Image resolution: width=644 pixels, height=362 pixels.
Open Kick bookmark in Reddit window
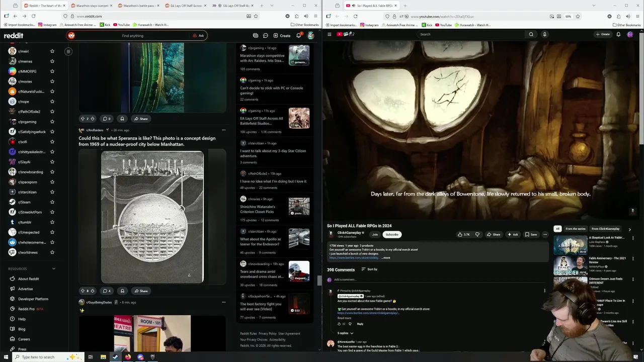click(105, 25)
